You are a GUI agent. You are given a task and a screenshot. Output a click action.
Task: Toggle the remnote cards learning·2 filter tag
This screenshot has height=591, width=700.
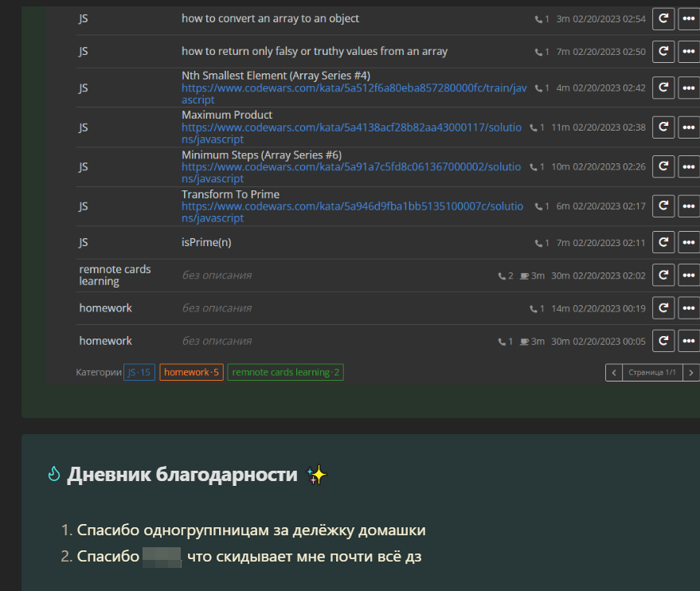pos(285,372)
